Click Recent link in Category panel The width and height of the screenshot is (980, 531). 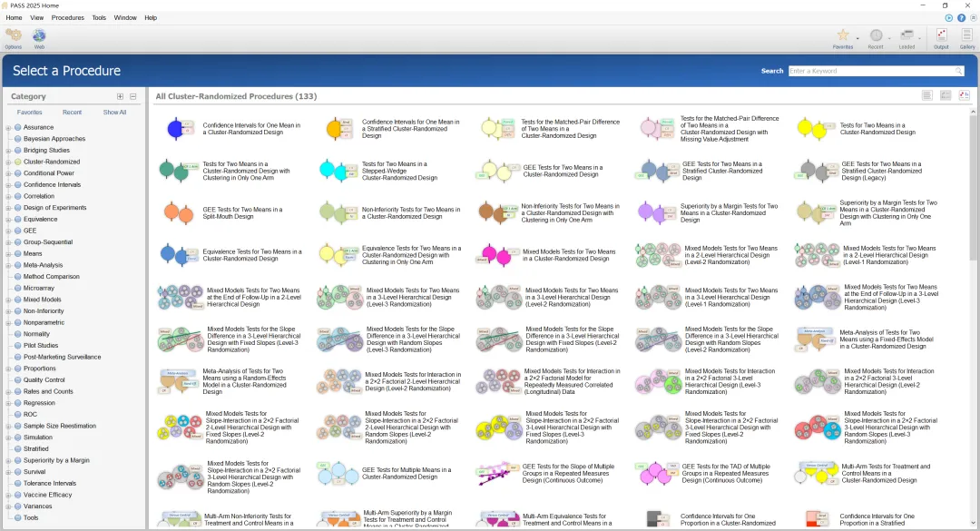(x=72, y=112)
